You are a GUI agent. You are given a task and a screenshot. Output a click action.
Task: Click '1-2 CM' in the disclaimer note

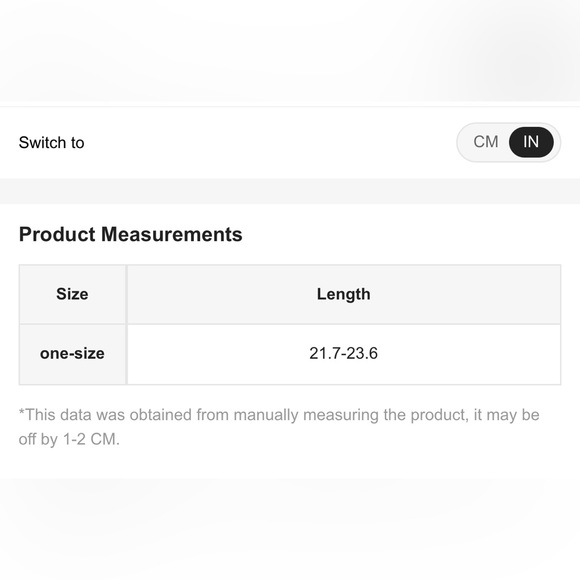91,439
